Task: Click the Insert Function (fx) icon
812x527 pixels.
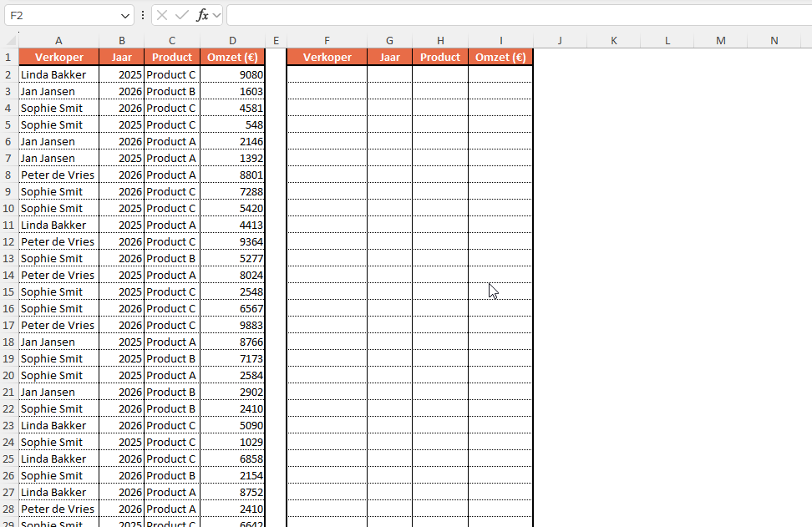Action: pyautogui.click(x=202, y=14)
